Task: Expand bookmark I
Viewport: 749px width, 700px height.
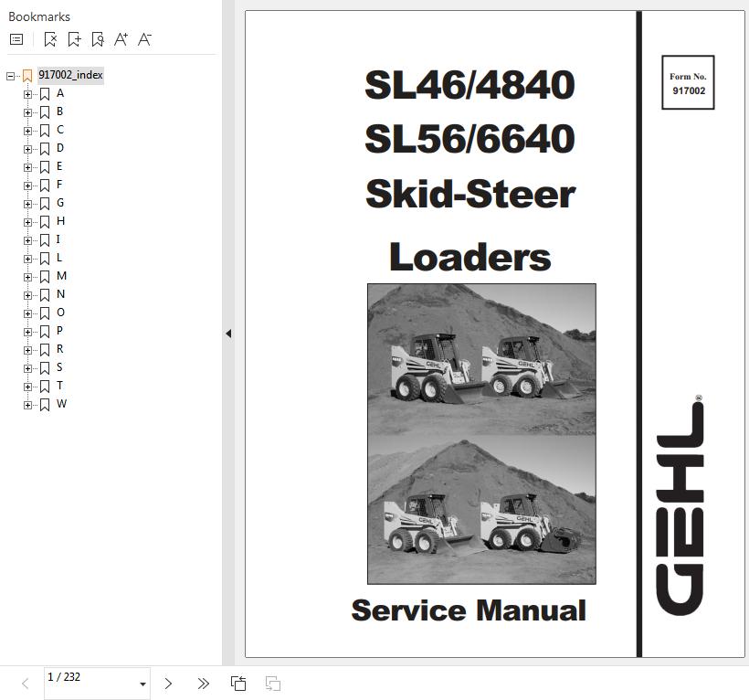Action: coord(27,241)
